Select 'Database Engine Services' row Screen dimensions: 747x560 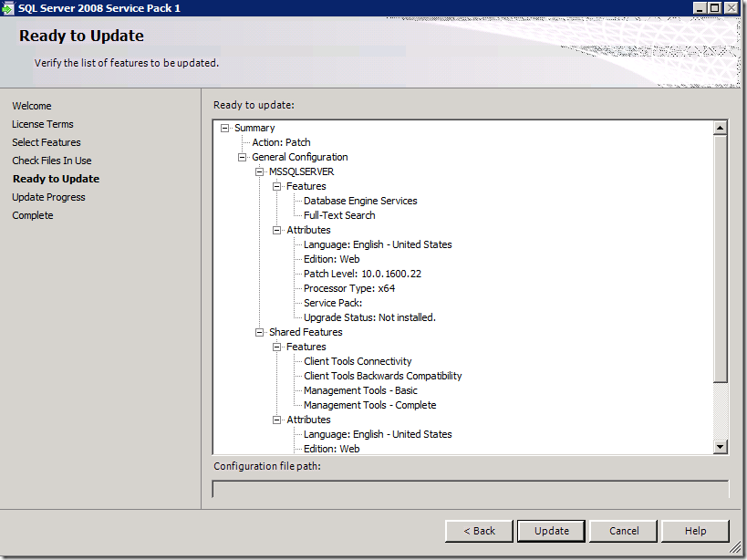click(360, 201)
